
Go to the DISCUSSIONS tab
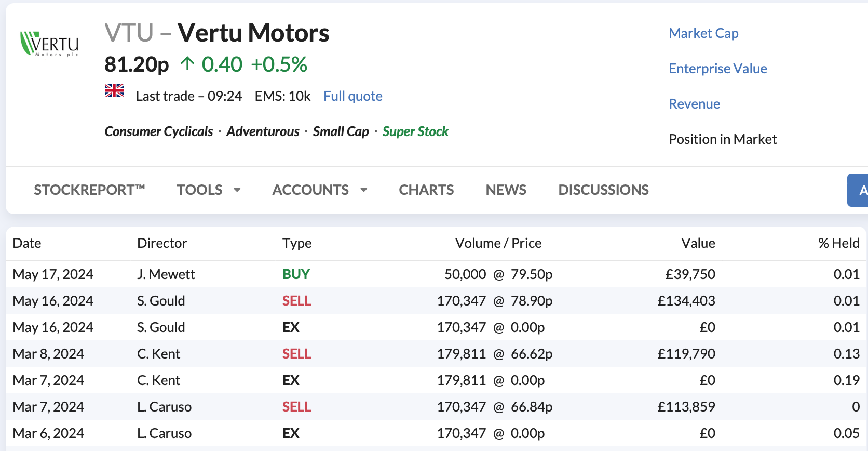603,190
